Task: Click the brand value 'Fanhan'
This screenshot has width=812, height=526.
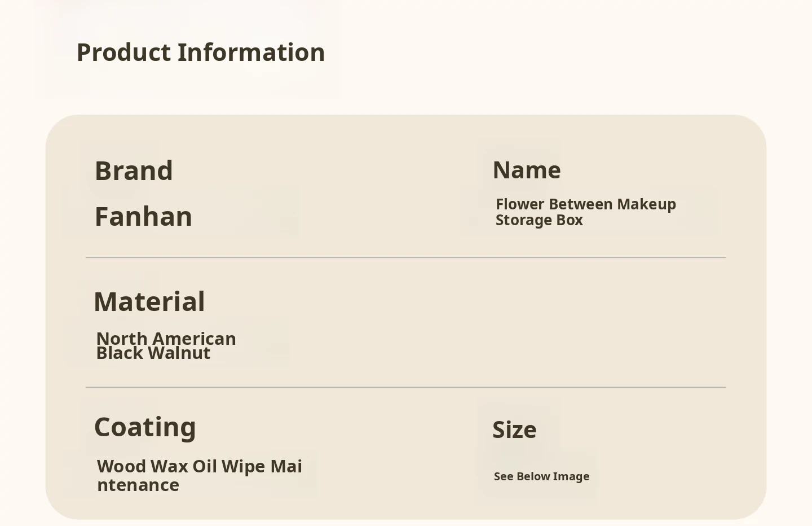Action: click(x=143, y=217)
